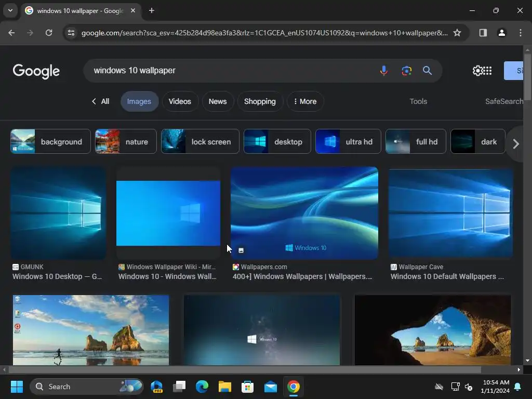Image resolution: width=532 pixels, height=399 pixels.
Task: Click the browser address bar URL
Action: point(264,33)
